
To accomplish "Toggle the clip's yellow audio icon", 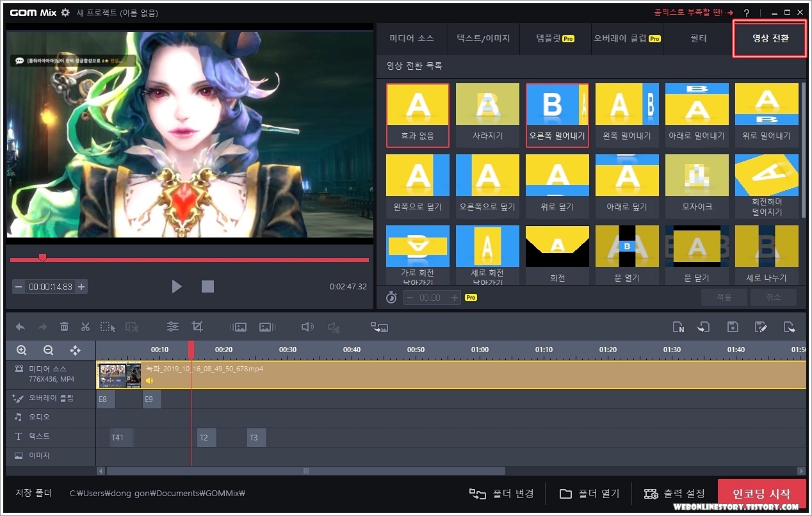I will point(149,380).
